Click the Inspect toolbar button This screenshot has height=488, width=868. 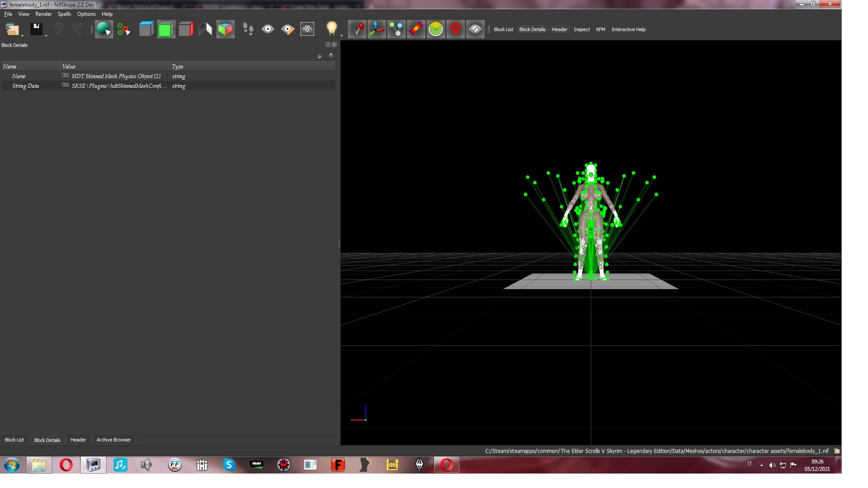pyautogui.click(x=582, y=29)
